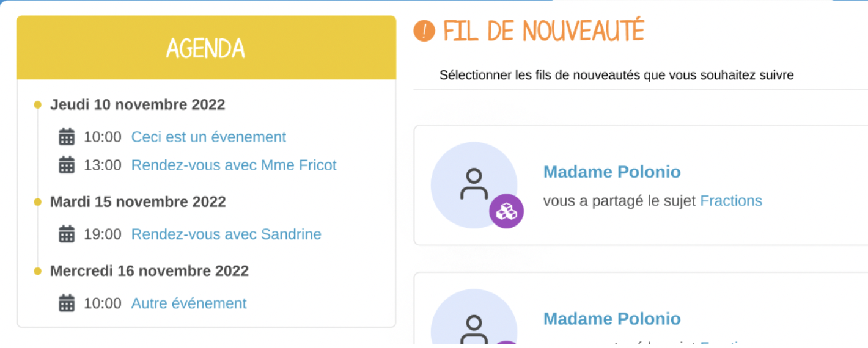Screen dimensions: 868x348
Task: Click Madame Polonio name in second news card
Action: point(612,319)
